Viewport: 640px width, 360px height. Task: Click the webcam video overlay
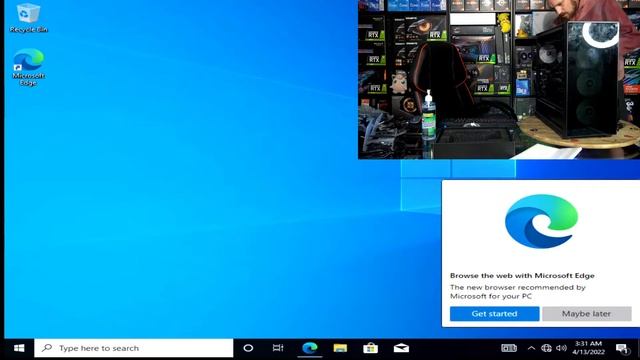click(499, 79)
